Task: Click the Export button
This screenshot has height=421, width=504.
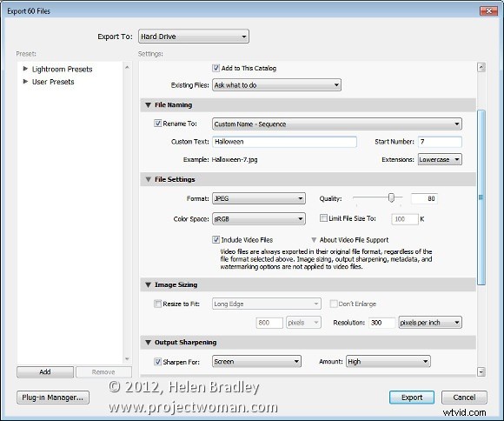Action: click(x=412, y=398)
